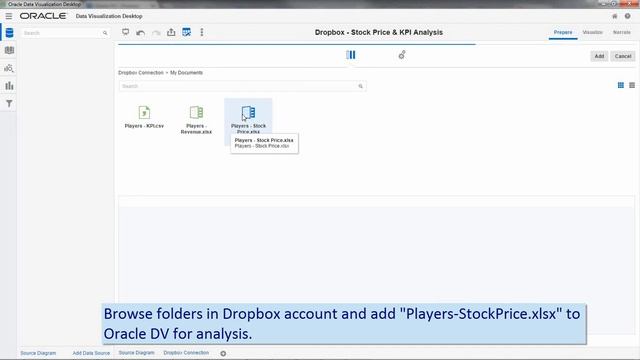This screenshot has width=640, height=360.
Task: Open the Add Data Source bottom tab
Action: (x=91, y=353)
